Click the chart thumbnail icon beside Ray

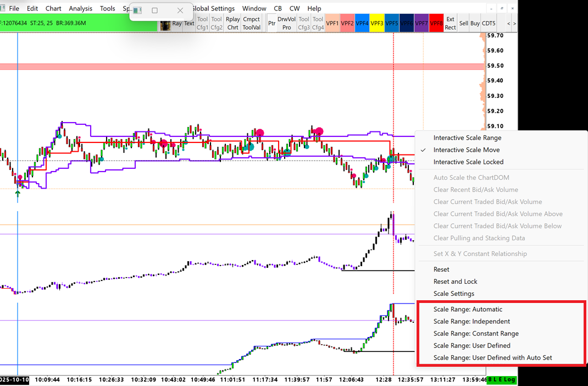[165, 25]
